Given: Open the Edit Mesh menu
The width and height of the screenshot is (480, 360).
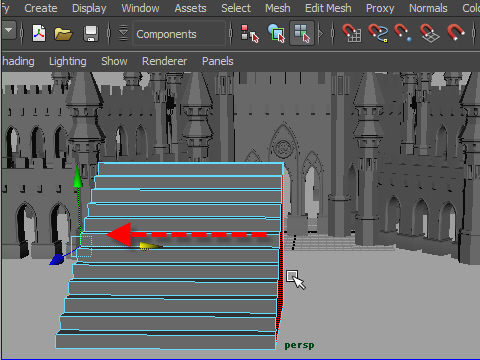Looking at the screenshot, I should pyautogui.click(x=328, y=8).
